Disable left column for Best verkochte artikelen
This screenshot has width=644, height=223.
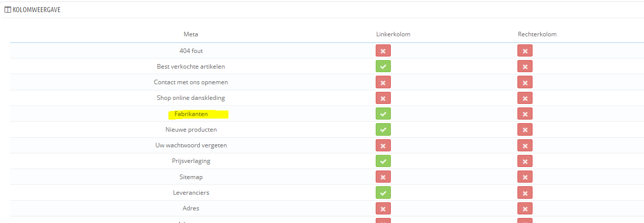(383, 66)
